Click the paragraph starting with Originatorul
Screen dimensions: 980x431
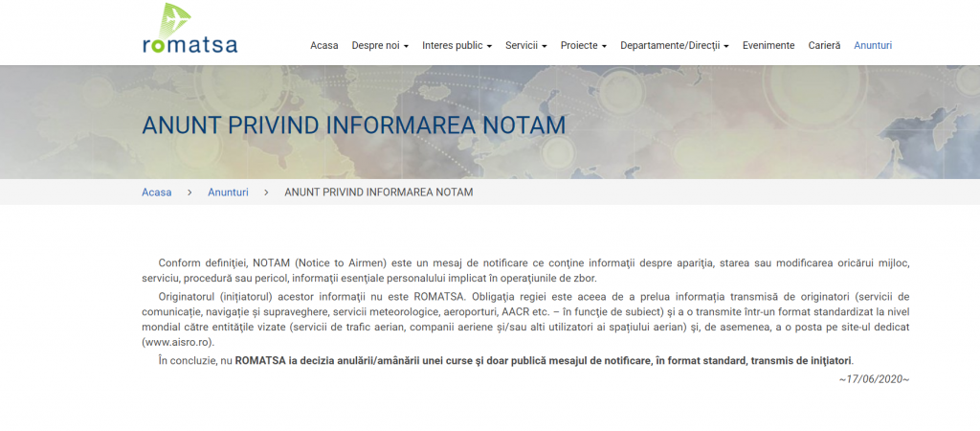coord(525,319)
